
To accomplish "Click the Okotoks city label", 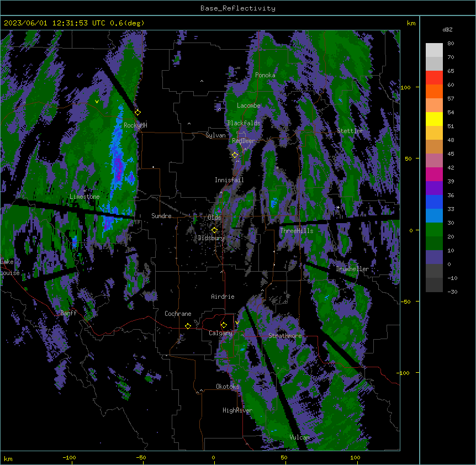I will point(228,387).
